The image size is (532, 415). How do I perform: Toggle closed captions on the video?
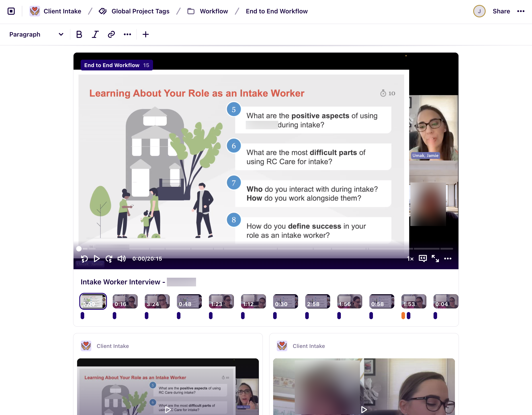click(x=423, y=259)
